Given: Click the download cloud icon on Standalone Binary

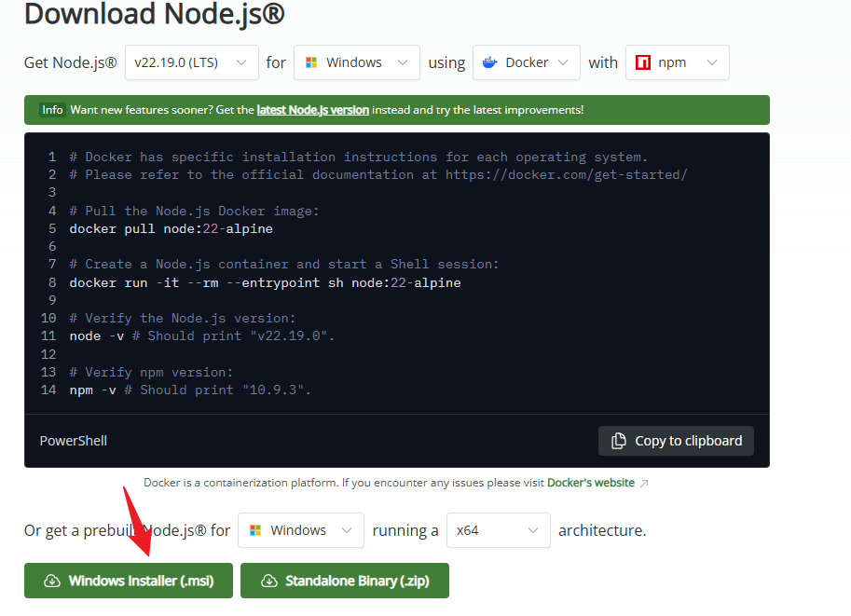Looking at the screenshot, I should [269, 581].
